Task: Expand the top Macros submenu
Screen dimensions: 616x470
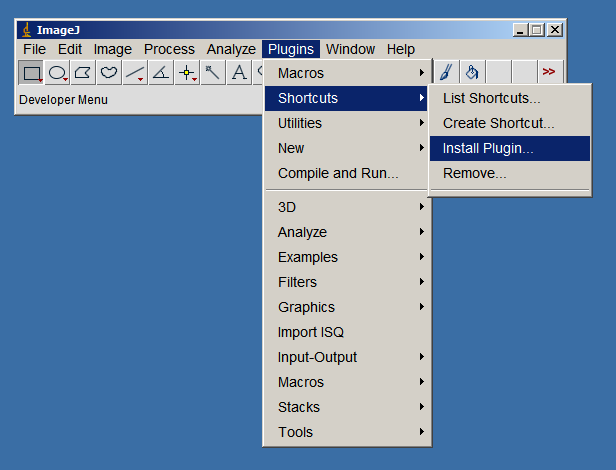Action: click(347, 73)
